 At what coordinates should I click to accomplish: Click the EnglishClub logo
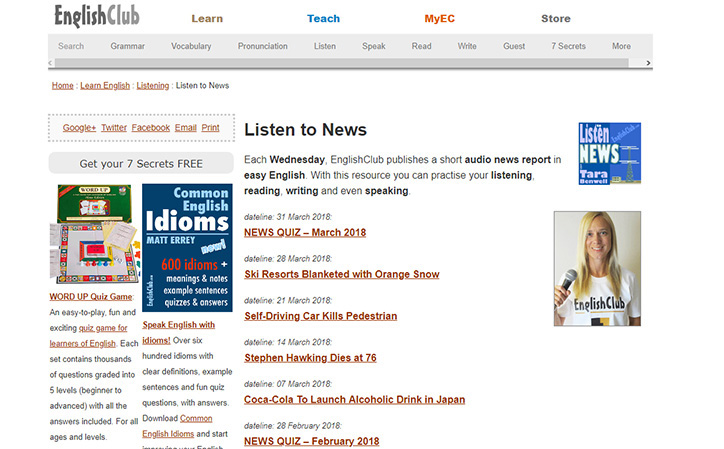coord(97,16)
